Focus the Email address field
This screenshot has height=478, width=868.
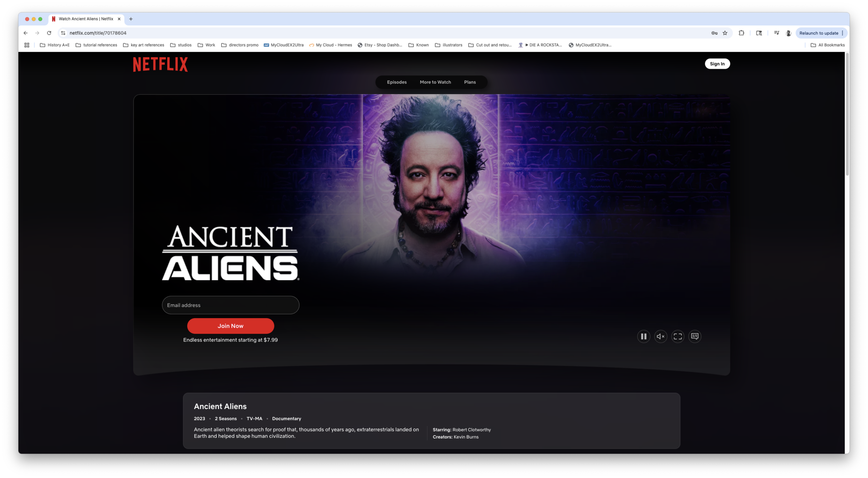(x=230, y=305)
